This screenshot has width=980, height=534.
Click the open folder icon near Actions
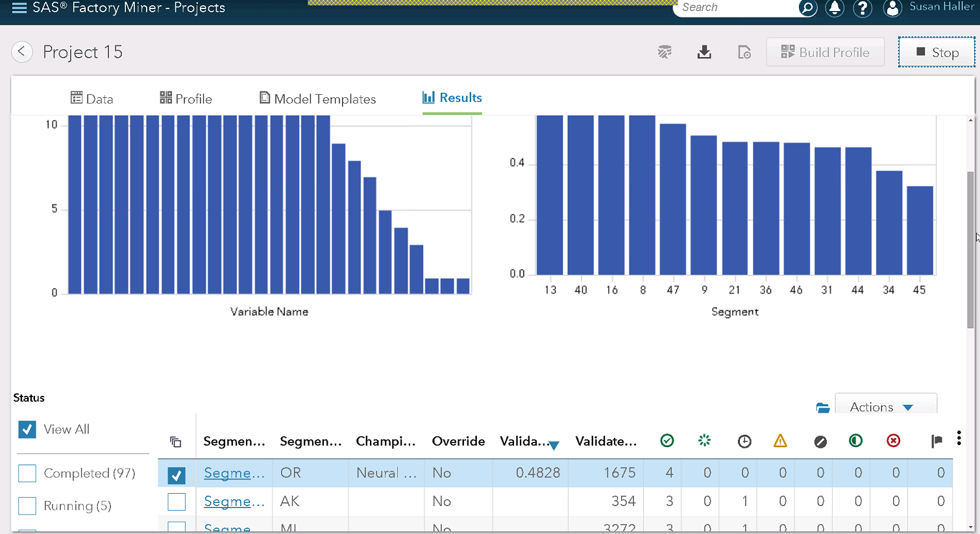[x=823, y=407]
